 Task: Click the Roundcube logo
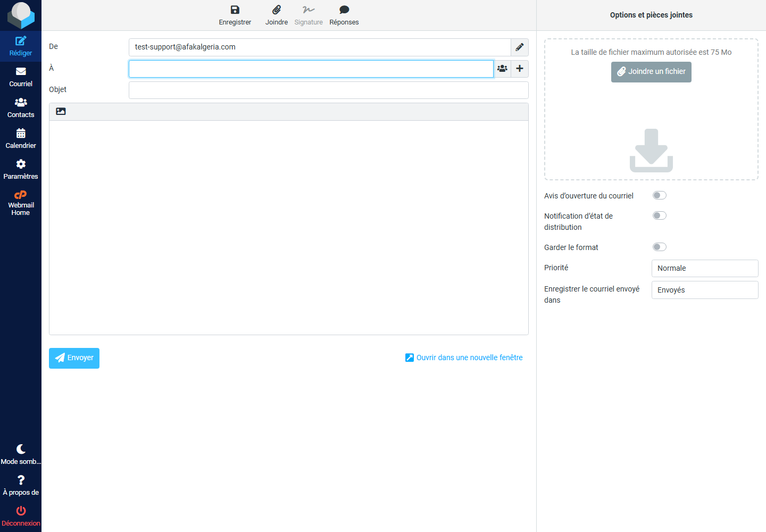tap(21, 15)
